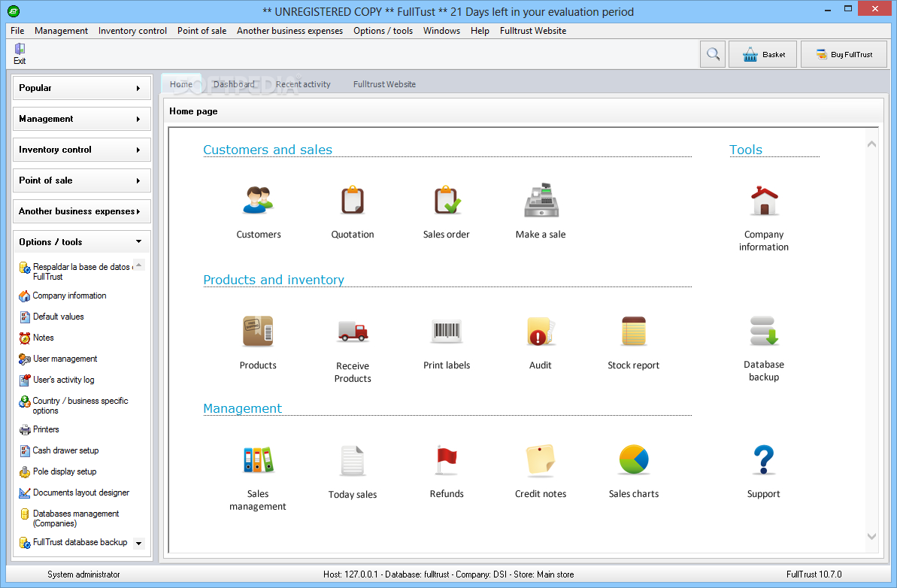Open the Customers icon
This screenshot has width=897, height=588.
pyautogui.click(x=258, y=201)
